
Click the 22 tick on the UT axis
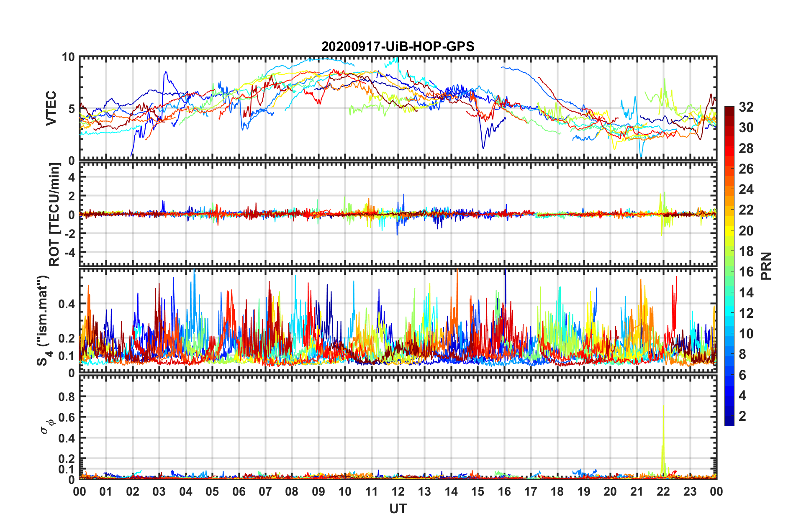[663, 491]
